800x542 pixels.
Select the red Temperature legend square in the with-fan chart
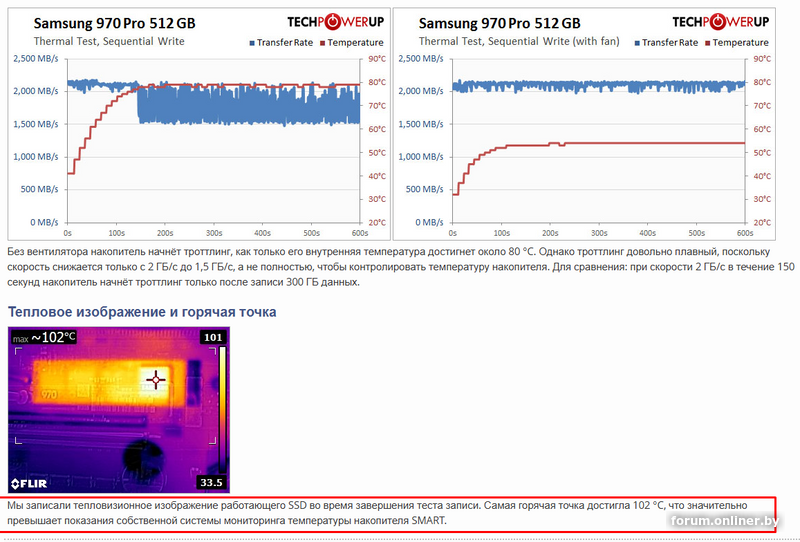tap(708, 43)
